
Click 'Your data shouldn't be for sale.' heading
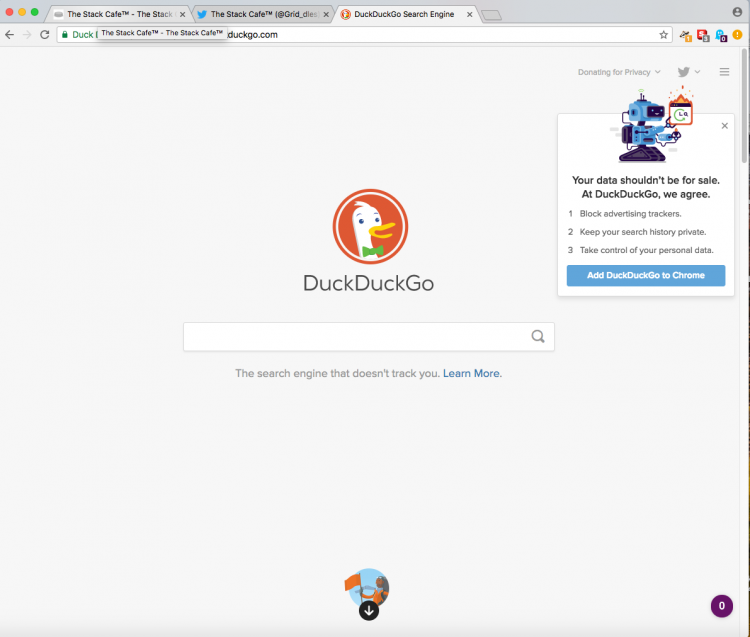click(x=646, y=180)
